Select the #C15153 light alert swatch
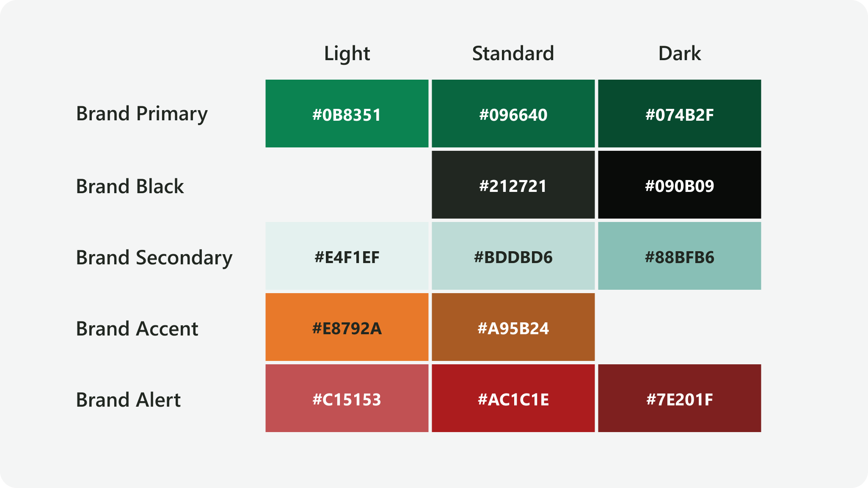Image resolution: width=868 pixels, height=488 pixels. point(347,398)
